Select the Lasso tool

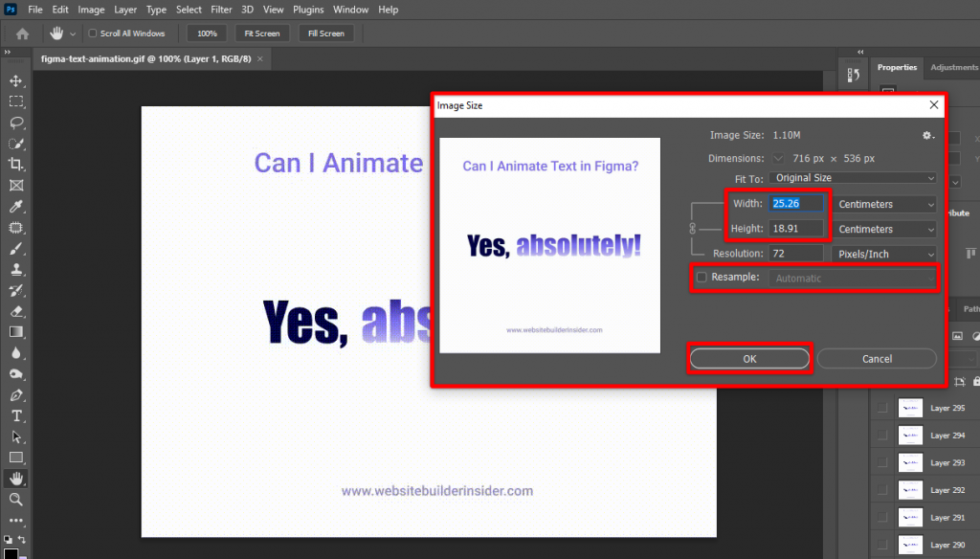pyautogui.click(x=16, y=123)
